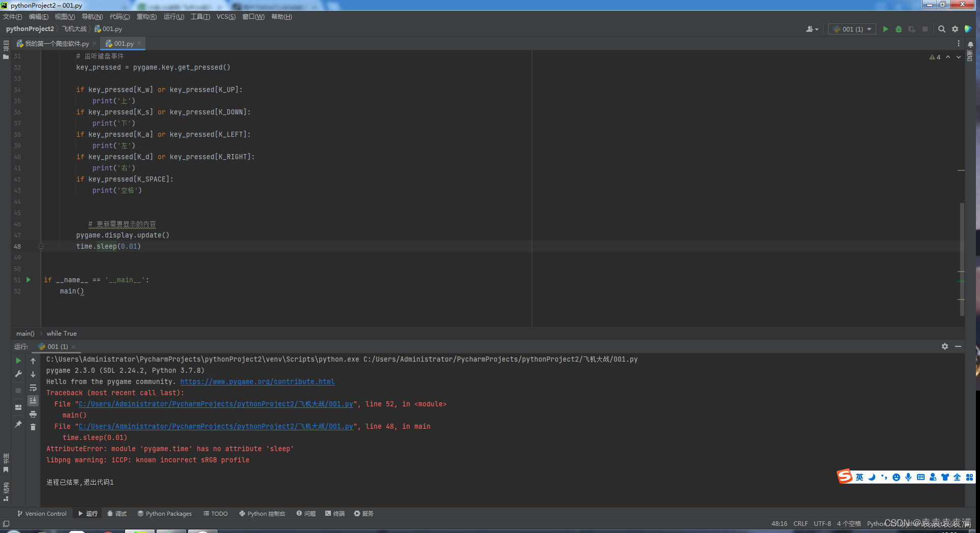Open Python Packages tool window
This screenshot has height=533, width=980.
coord(165,514)
